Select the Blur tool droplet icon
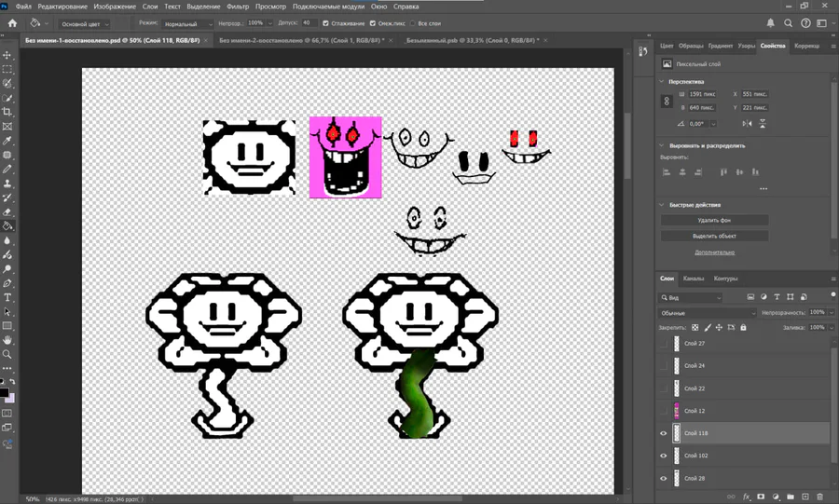The width and height of the screenshot is (839, 504). (7, 240)
